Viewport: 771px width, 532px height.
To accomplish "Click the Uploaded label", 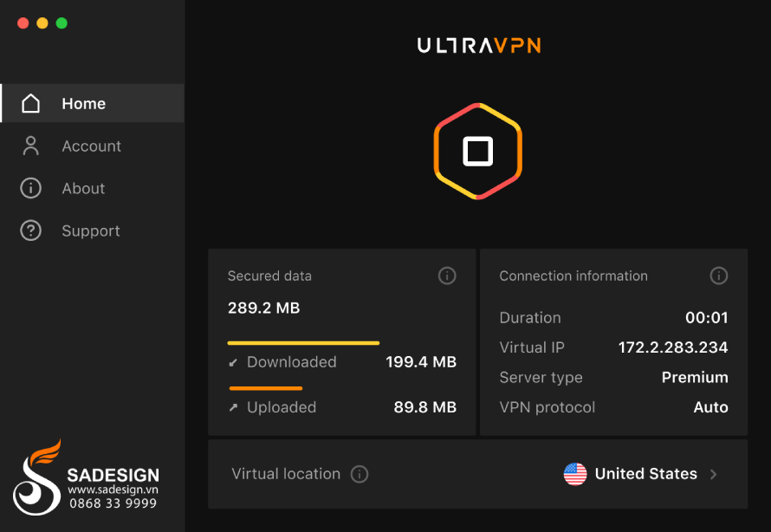I will [282, 407].
